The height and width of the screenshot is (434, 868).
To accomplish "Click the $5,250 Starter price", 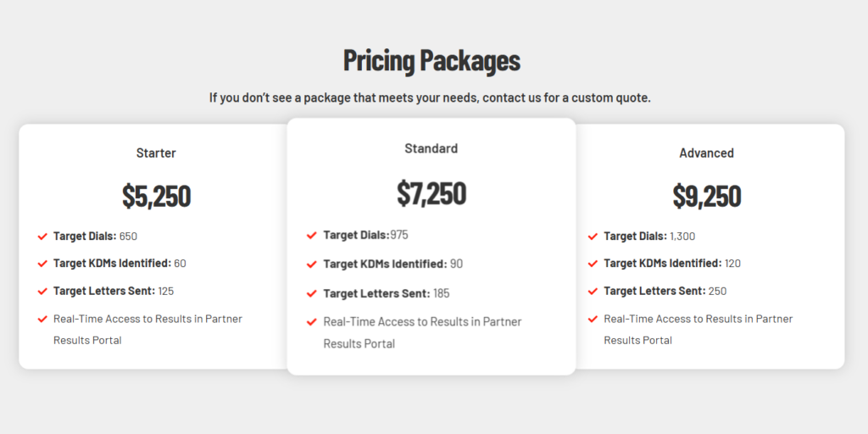I will 156,196.
